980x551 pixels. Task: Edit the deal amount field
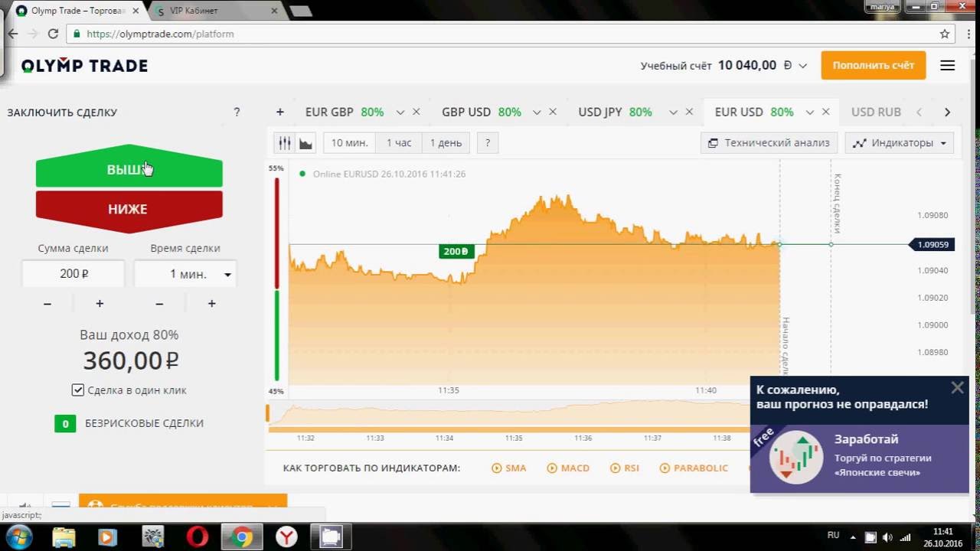[73, 274]
